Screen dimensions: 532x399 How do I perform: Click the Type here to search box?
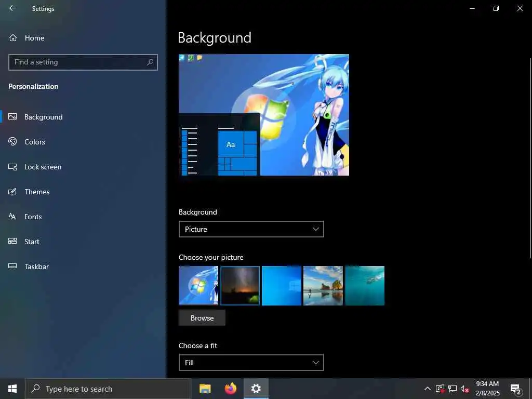pyautogui.click(x=108, y=389)
